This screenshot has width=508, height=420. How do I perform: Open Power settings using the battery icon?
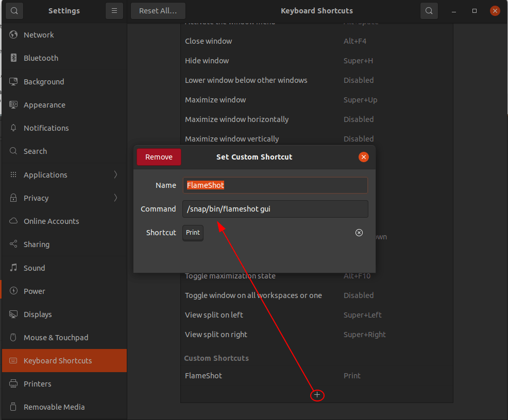12,291
